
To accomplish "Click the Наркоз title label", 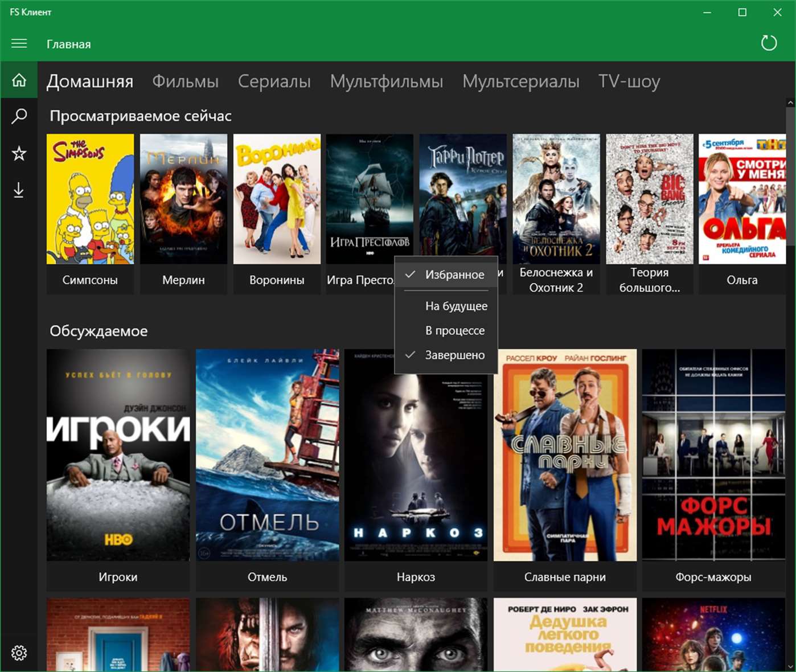I will [416, 577].
